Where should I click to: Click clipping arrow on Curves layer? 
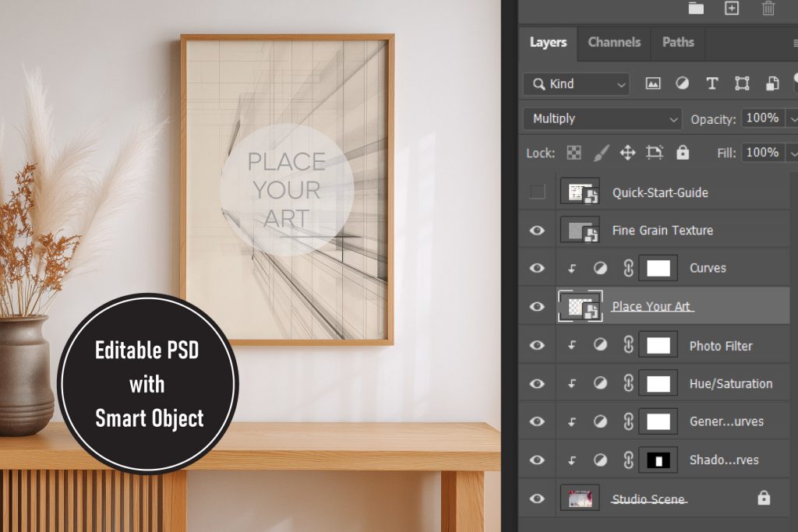click(572, 269)
